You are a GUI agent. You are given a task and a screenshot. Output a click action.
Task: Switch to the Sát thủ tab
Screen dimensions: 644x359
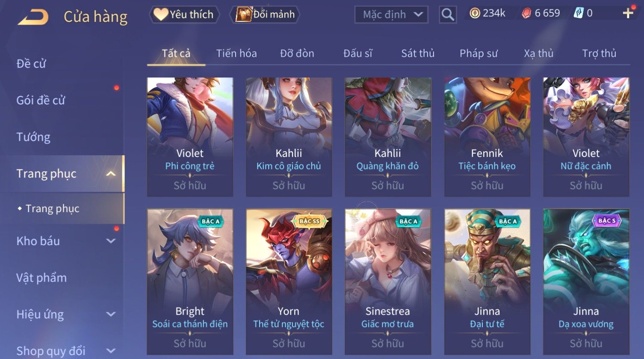click(x=418, y=53)
